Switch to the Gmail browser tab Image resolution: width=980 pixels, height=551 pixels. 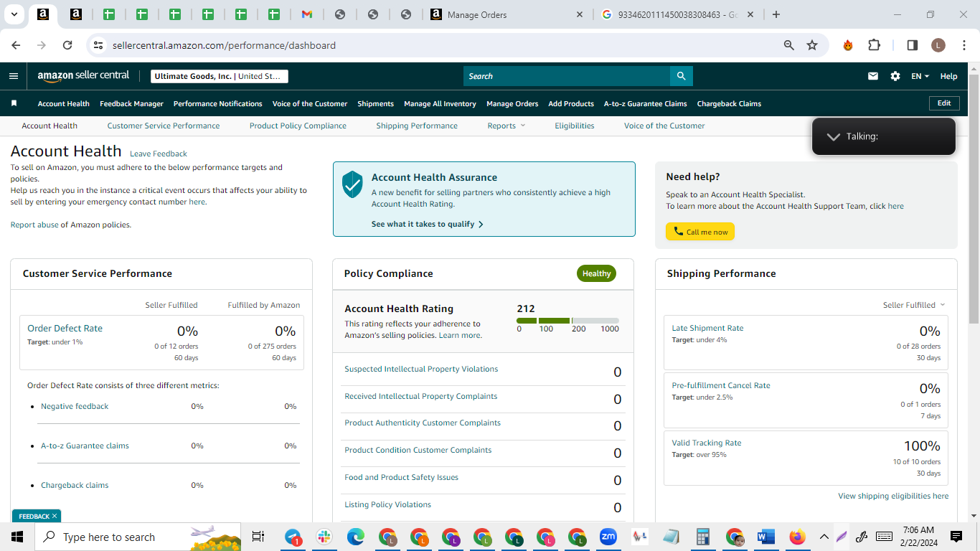click(x=306, y=14)
